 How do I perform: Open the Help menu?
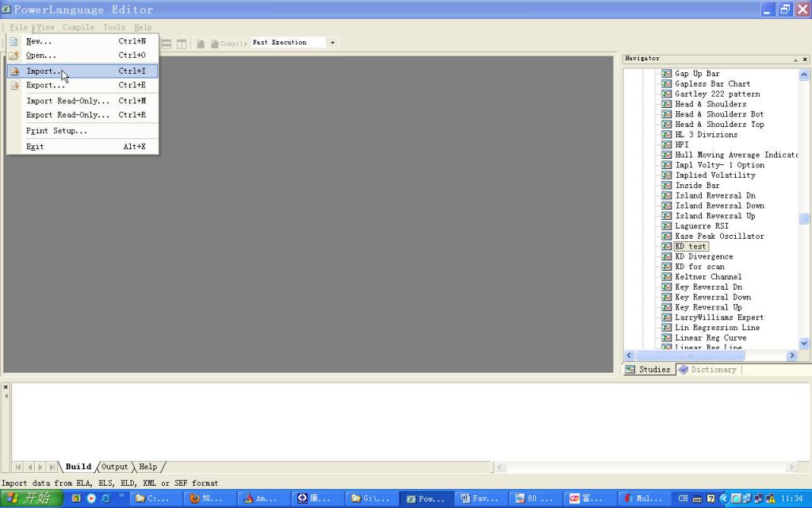[x=143, y=28]
